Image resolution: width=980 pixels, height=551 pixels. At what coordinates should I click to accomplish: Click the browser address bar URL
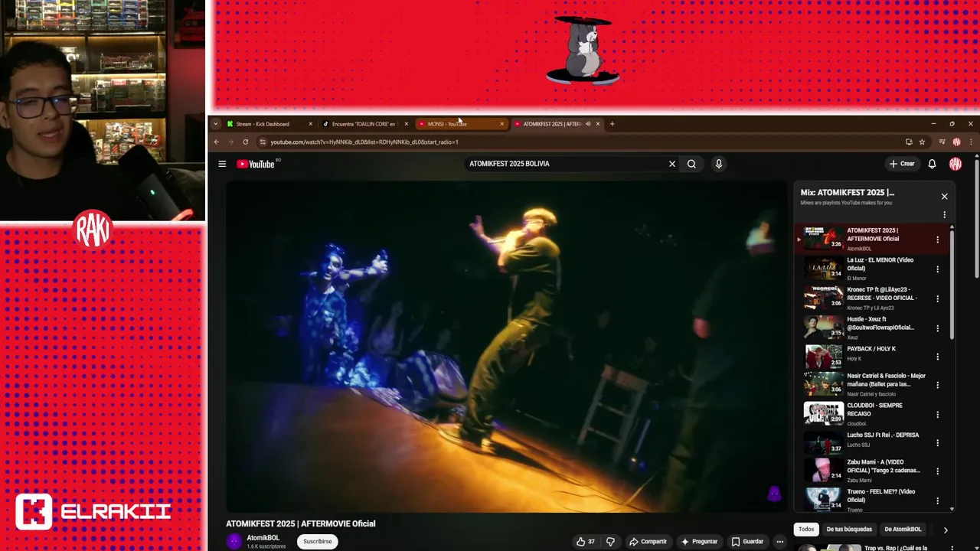pos(364,142)
